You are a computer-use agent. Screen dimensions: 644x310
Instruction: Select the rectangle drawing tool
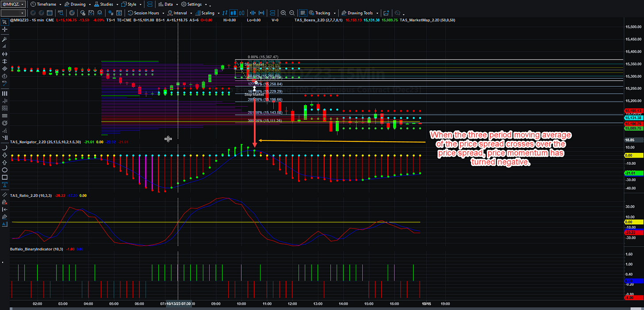click(x=4, y=177)
